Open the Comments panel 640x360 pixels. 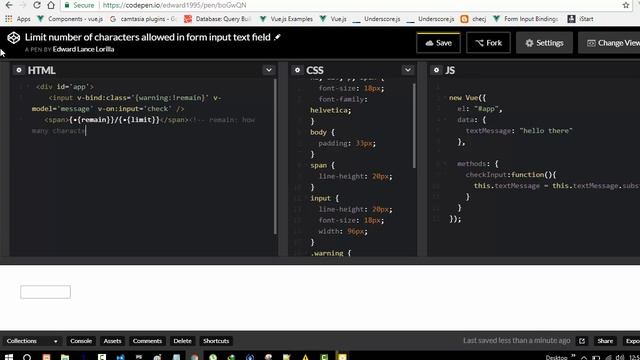[147, 341]
